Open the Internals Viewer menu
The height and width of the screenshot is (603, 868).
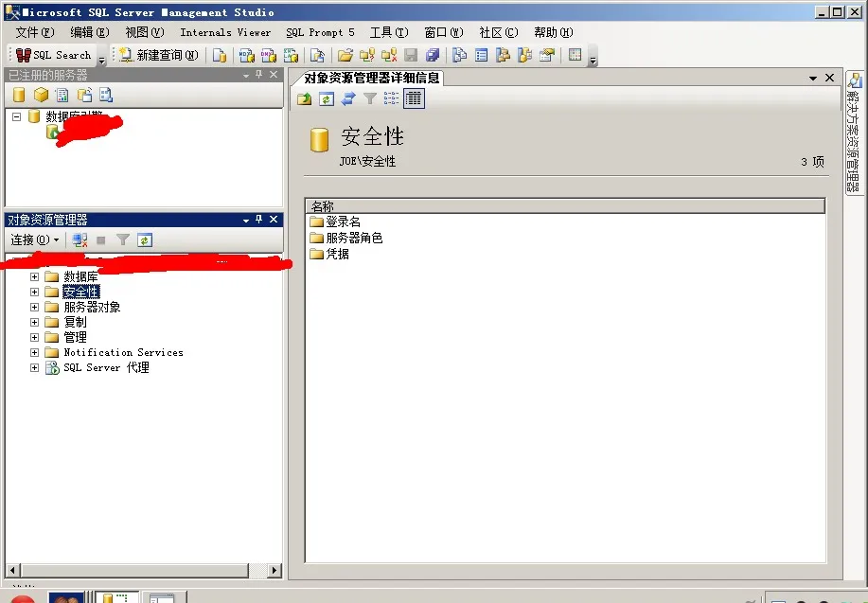pos(226,33)
